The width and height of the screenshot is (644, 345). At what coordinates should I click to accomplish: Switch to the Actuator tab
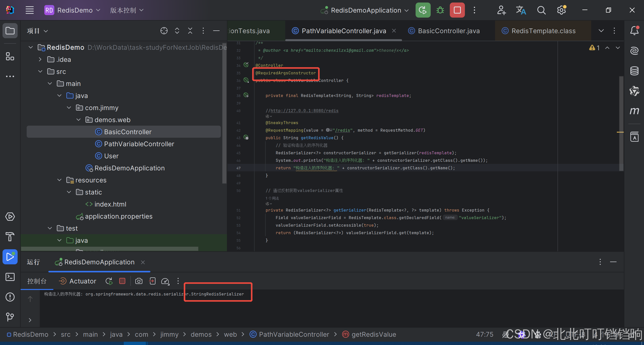point(77,281)
